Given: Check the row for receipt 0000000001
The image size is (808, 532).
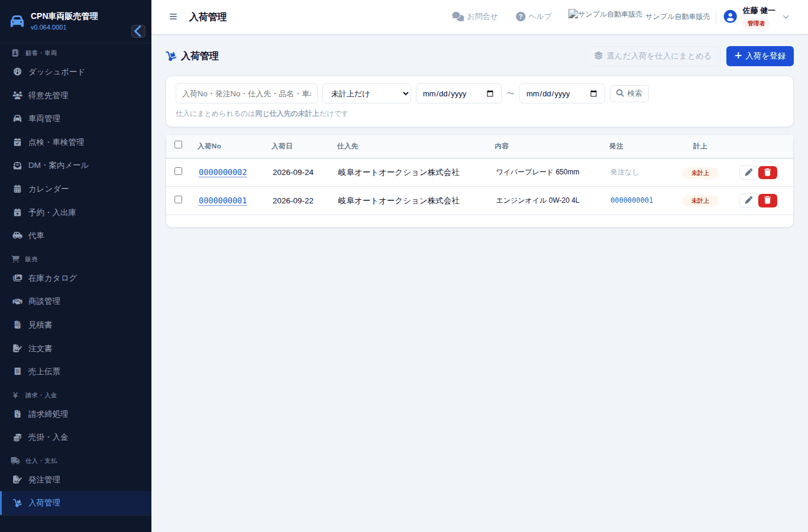Looking at the screenshot, I should [x=178, y=200].
